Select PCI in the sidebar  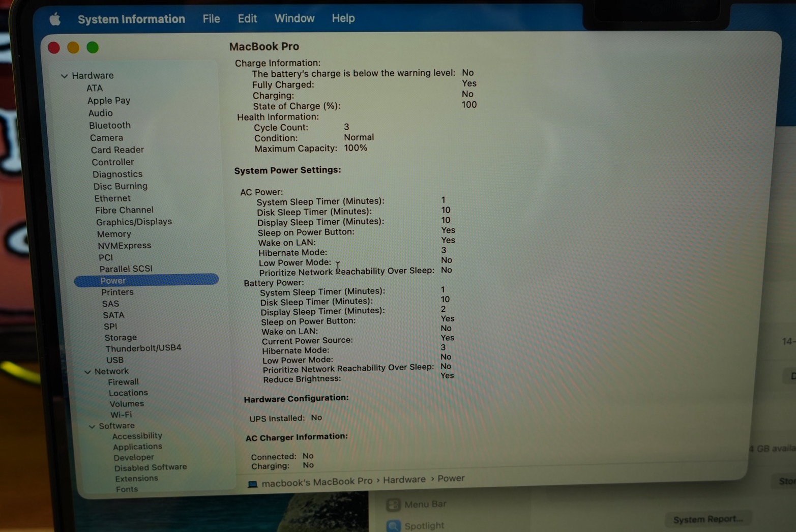(x=106, y=257)
